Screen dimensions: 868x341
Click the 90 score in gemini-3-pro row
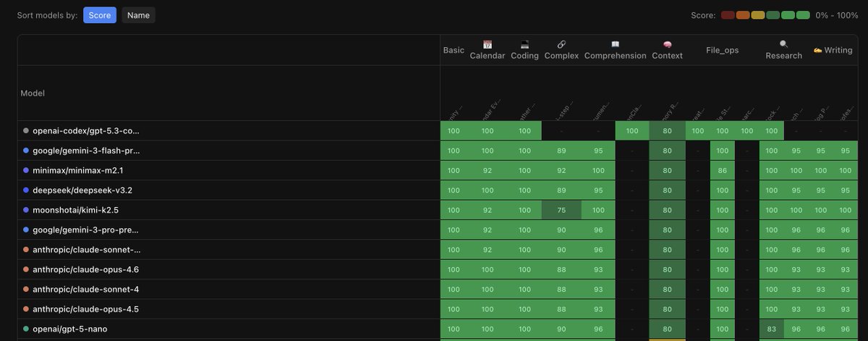[561, 230]
